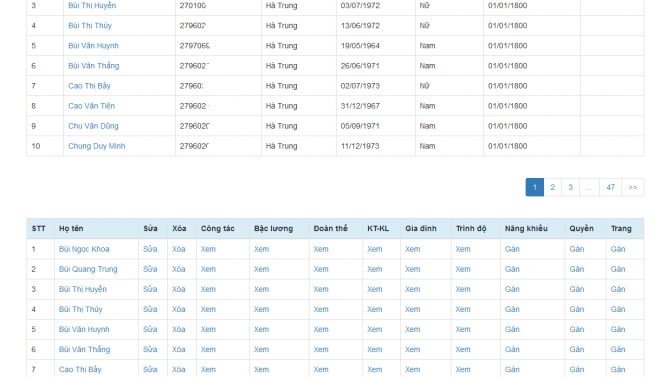
Task: Go to pagination page 2
Action: pyautogui.click(x=552, y=187)
